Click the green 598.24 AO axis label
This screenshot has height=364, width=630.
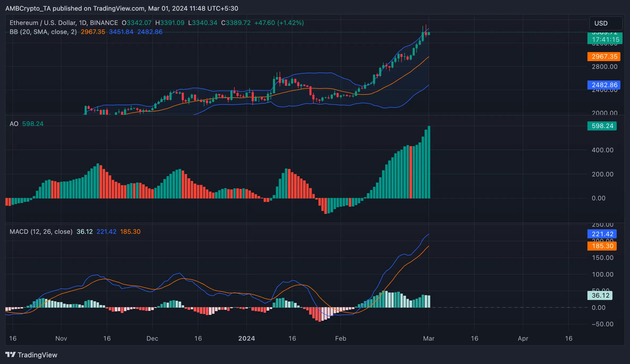point(602,126)
